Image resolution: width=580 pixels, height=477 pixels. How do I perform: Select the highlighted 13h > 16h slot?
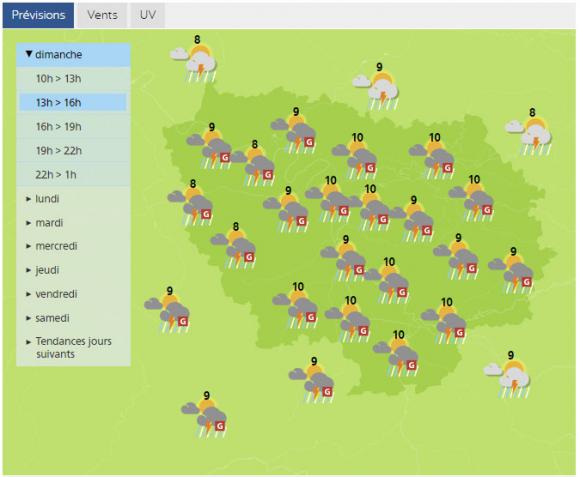pos(73,103)
